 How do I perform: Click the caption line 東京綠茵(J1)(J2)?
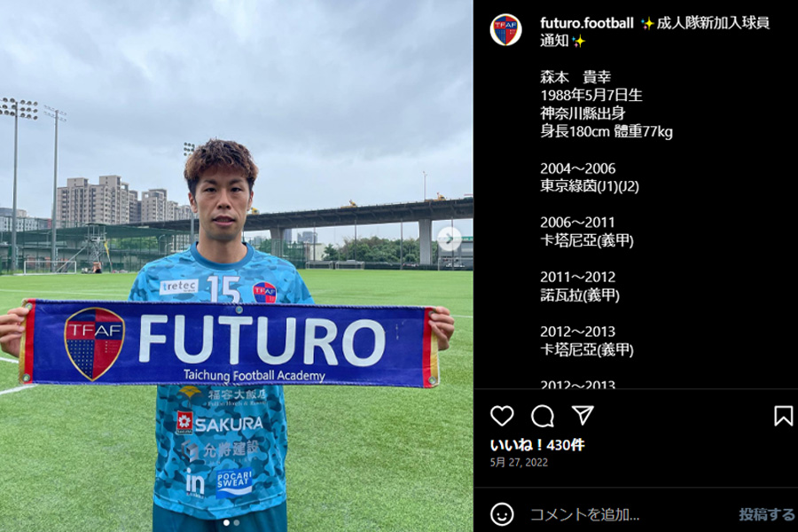[590, 186]
